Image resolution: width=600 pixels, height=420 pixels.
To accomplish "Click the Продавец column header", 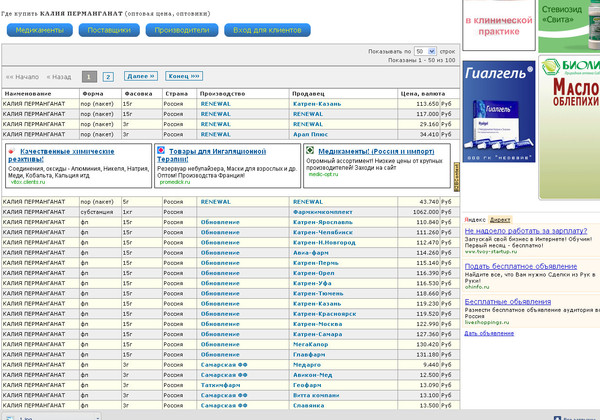I will point(308,94).
